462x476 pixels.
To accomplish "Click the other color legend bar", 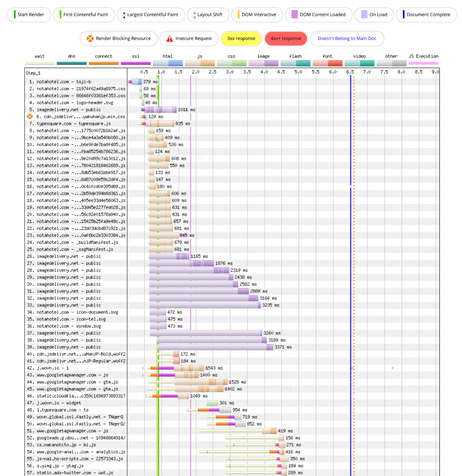I will (x=391, y=63).
